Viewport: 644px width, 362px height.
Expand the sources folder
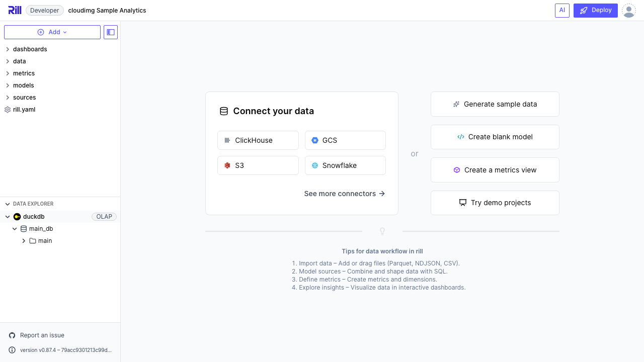tap(8, 98)
